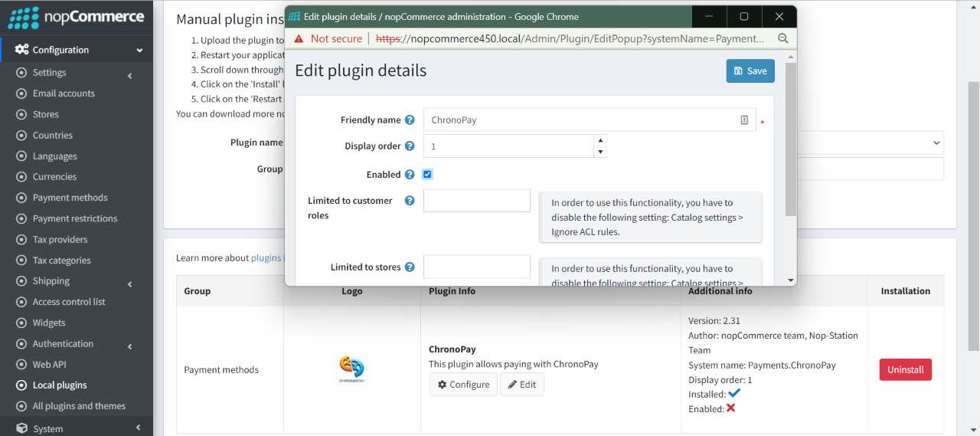This screenshot has height=436, width=980.
Task: Open Payment restrictions menu item
Action: tap(75, 218)
